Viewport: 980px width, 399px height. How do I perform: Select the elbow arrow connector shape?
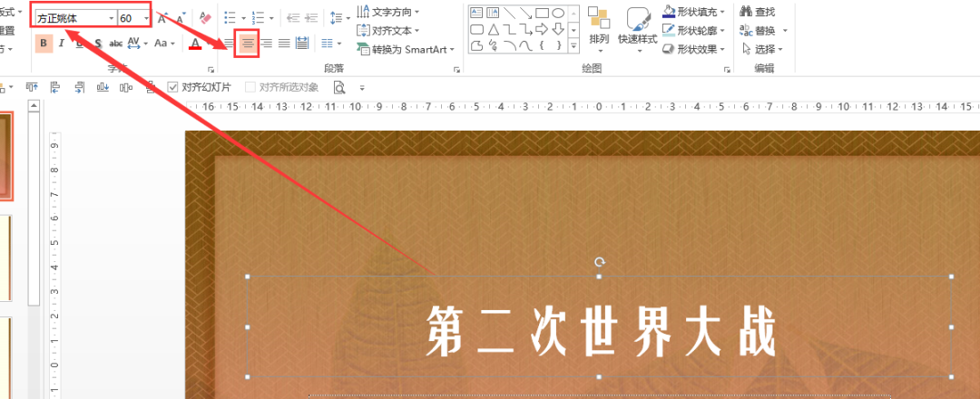(x=525, y=29)
